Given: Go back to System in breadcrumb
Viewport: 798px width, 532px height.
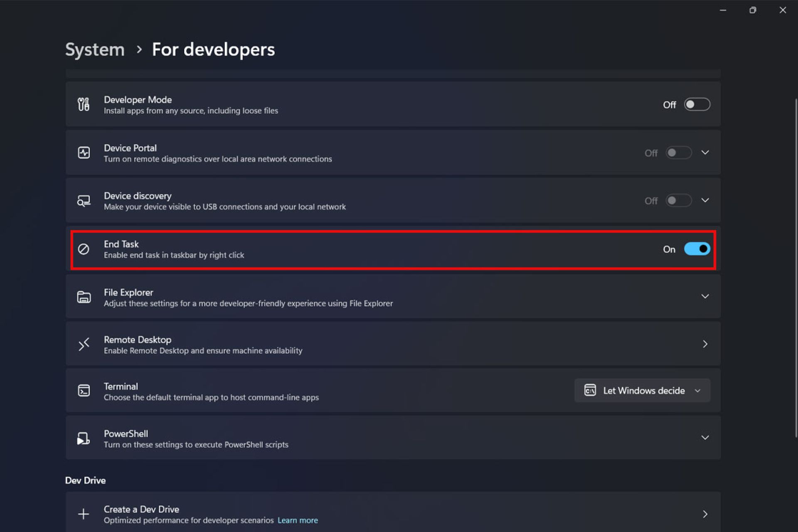Looking at the screenshot, I should (95, 49).
